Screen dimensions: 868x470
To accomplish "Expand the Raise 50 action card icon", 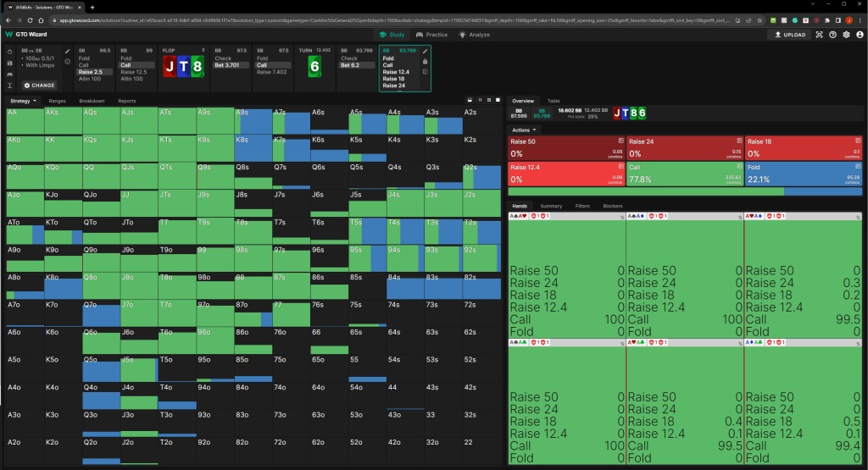I will tap(620, 140).
